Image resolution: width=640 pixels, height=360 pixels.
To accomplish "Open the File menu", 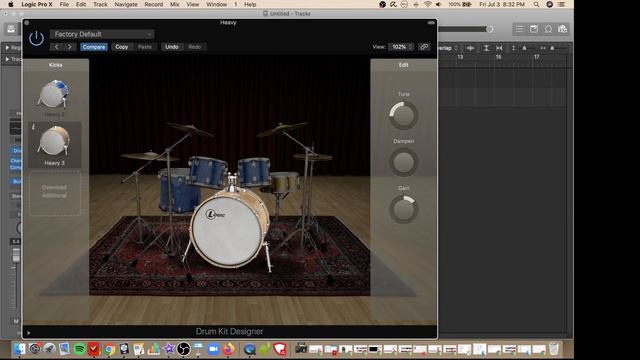I will [64, 4].
